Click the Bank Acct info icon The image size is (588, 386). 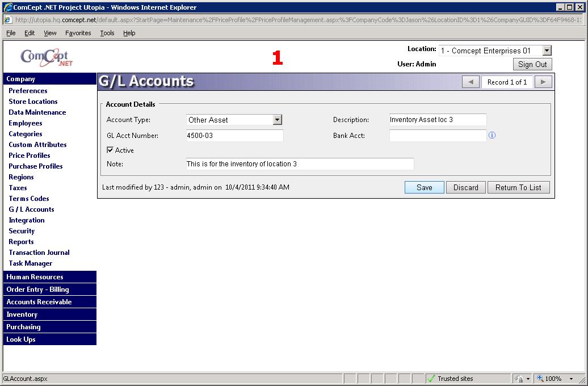[x=492, y=136]
